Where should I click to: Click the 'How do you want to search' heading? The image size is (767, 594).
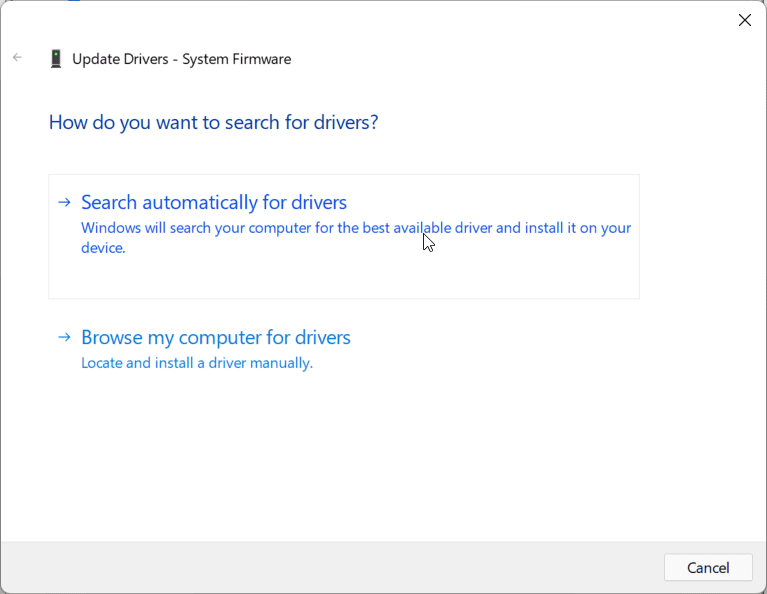pyautogui.click(x=213, y=122)
